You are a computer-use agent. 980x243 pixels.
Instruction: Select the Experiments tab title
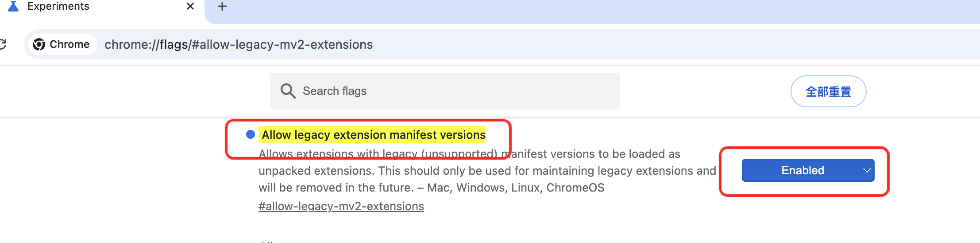58,6
